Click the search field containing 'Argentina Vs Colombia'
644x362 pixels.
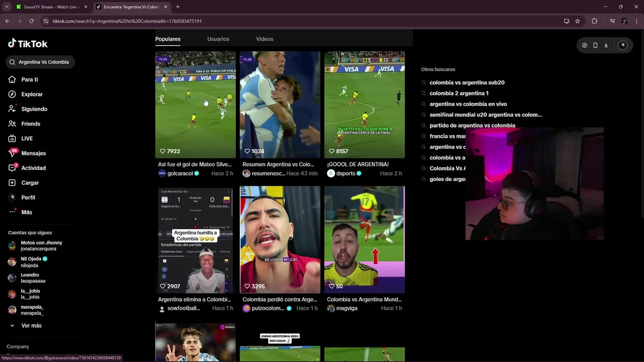pos(40,62)
